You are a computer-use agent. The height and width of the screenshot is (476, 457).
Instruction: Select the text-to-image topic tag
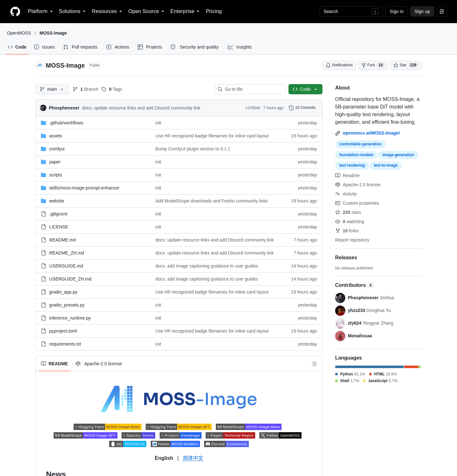point(386,165)
